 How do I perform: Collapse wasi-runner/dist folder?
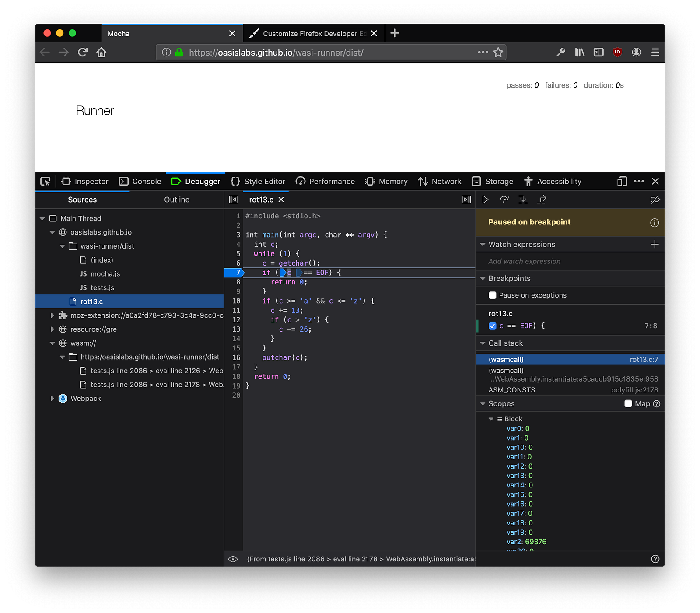[62, 246]
